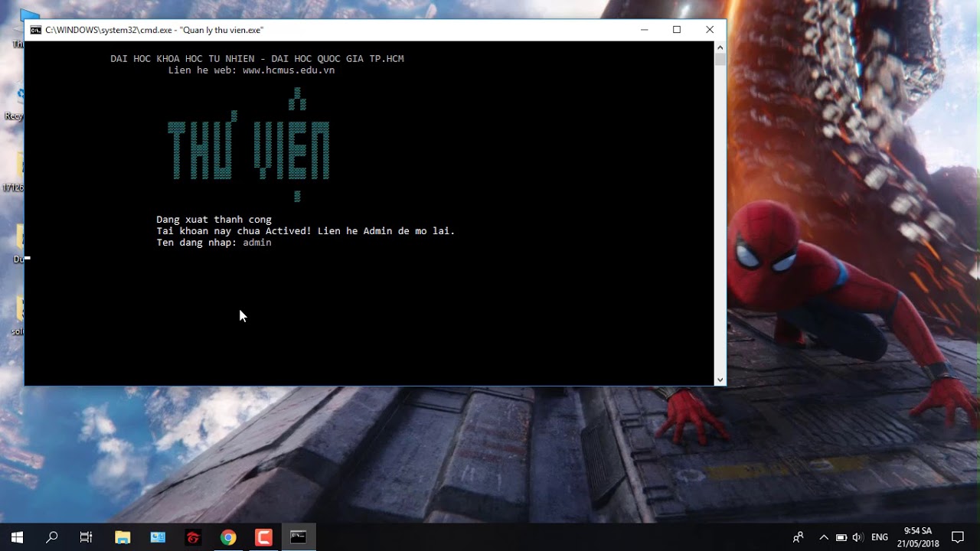Switch to Google Chrome on taskbar

pos(228,537)
